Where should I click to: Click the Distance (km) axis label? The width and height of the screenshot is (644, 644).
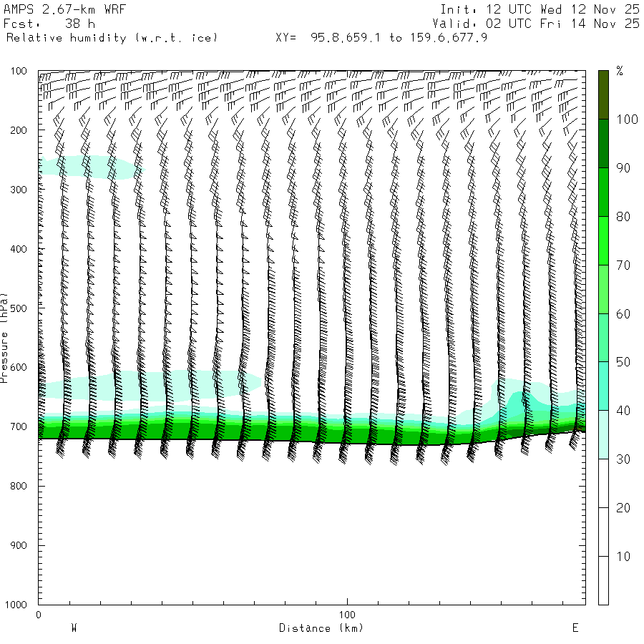(321, 628)
